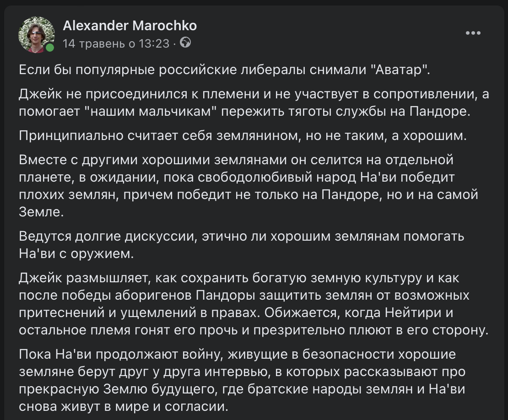This screenshot has width=508, height=420.
Task: Visit the Alexander Marochko author name link
Action: point(130,26)
